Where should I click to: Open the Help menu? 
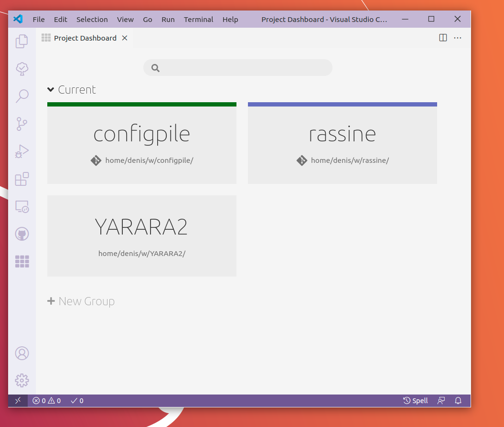230,19
